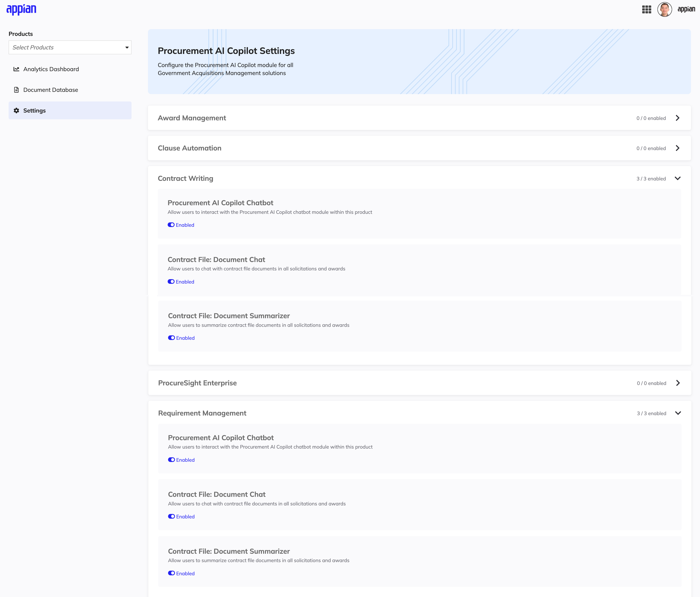Click the Settings gear icon in the sidebar
The width and height of the screenshot is (700, 597).
tap(16, 111)
